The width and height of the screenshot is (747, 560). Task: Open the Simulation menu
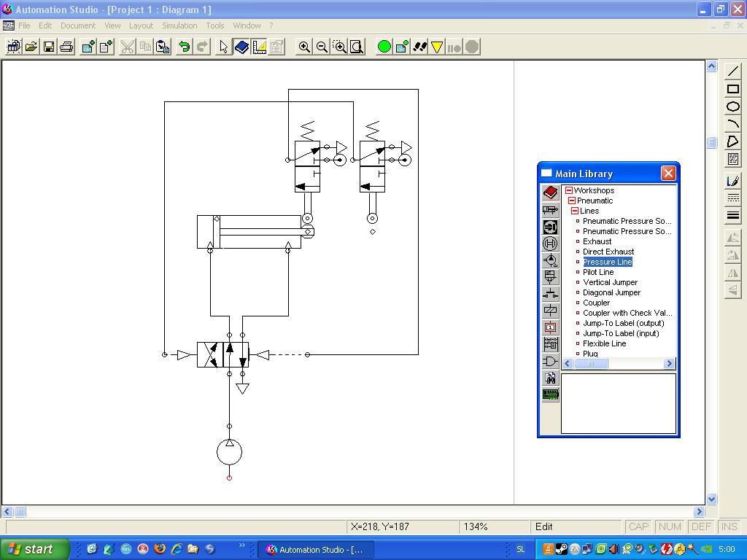coord(179,26)
